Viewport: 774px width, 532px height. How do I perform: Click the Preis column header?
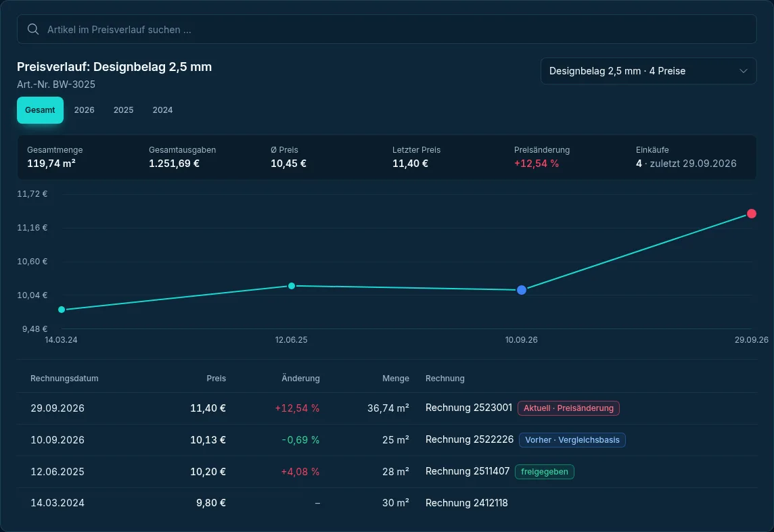[x=216, y=378]
